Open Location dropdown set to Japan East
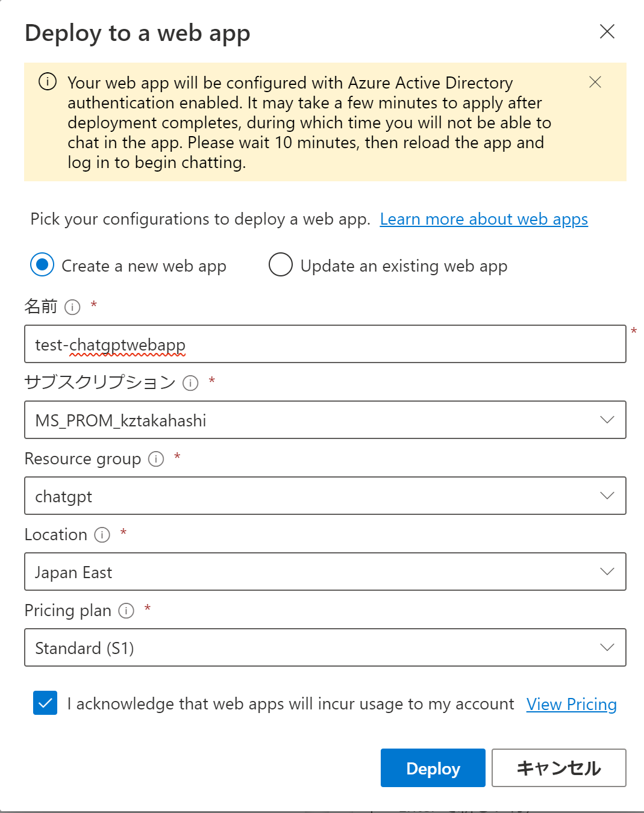644x813 pixels. pos(325,572)
